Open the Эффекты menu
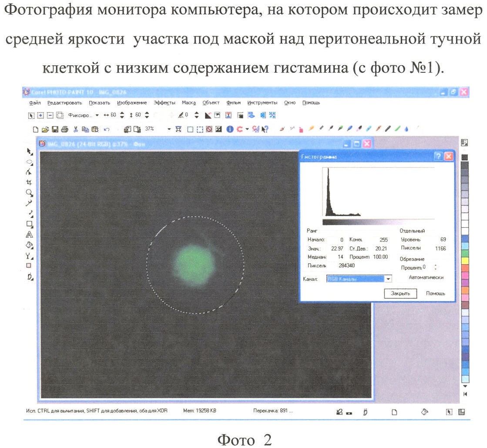Image resolution: width=487 pixels, height=448 pixels. tap(165, 103)
